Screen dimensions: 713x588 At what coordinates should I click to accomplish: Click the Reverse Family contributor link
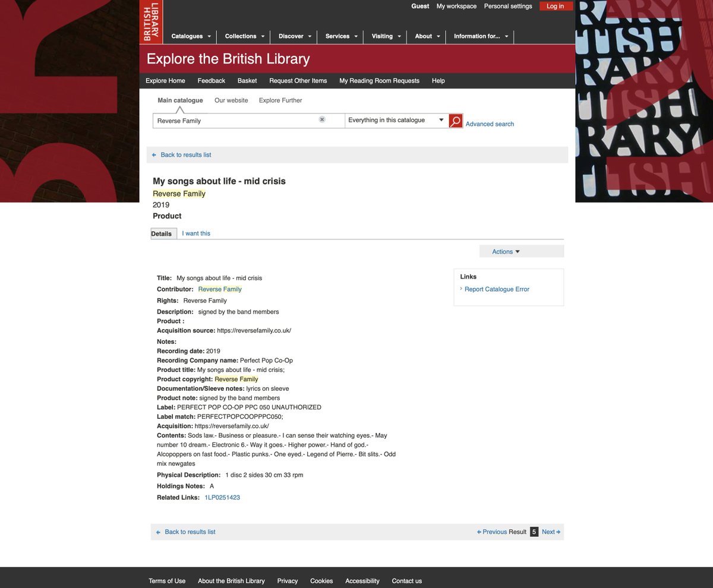[220, 289]
